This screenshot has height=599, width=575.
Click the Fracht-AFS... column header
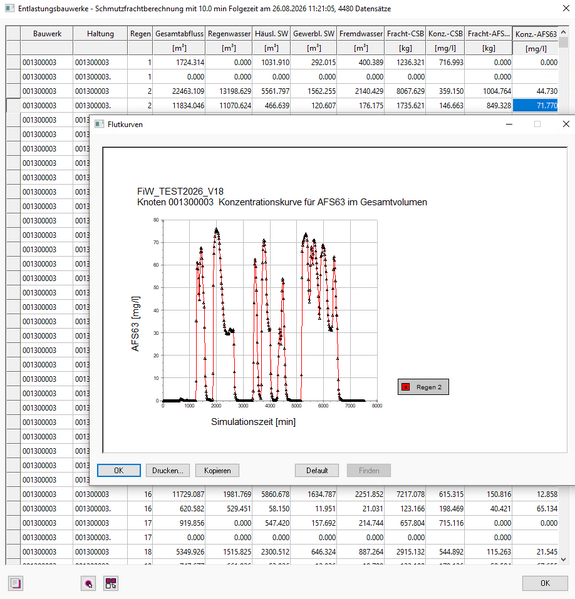[489, 34]
